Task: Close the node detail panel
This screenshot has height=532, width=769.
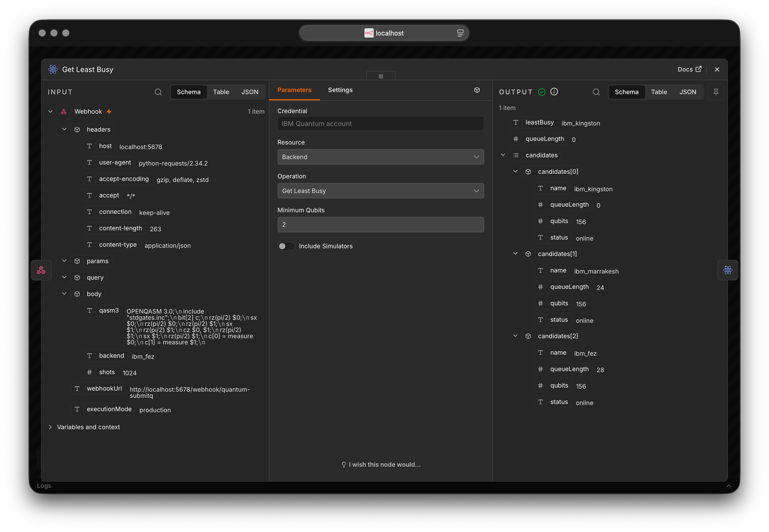Action: click(717, 69)
